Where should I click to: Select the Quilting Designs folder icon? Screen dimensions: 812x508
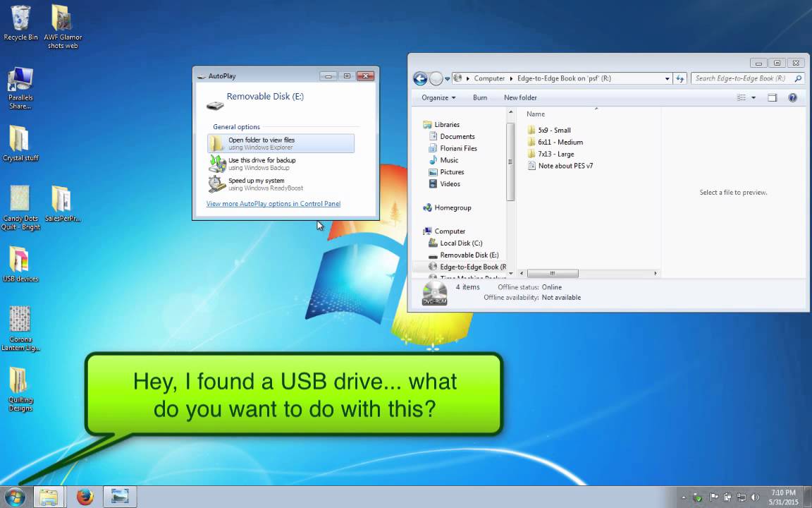click(x=20, y=389)
